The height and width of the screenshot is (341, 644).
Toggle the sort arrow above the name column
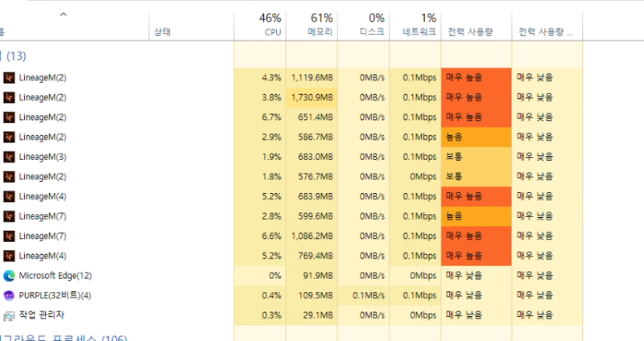(64, 14)
